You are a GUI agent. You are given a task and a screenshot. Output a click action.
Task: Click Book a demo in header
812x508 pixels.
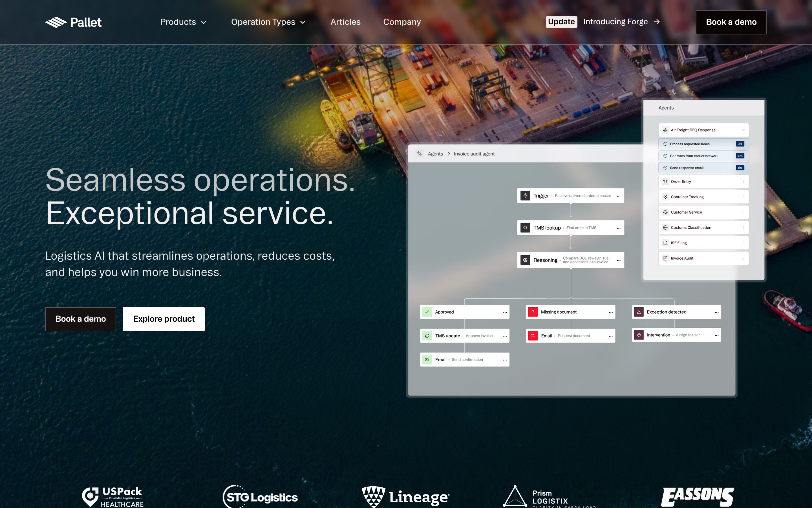click(x=731, y=22)
